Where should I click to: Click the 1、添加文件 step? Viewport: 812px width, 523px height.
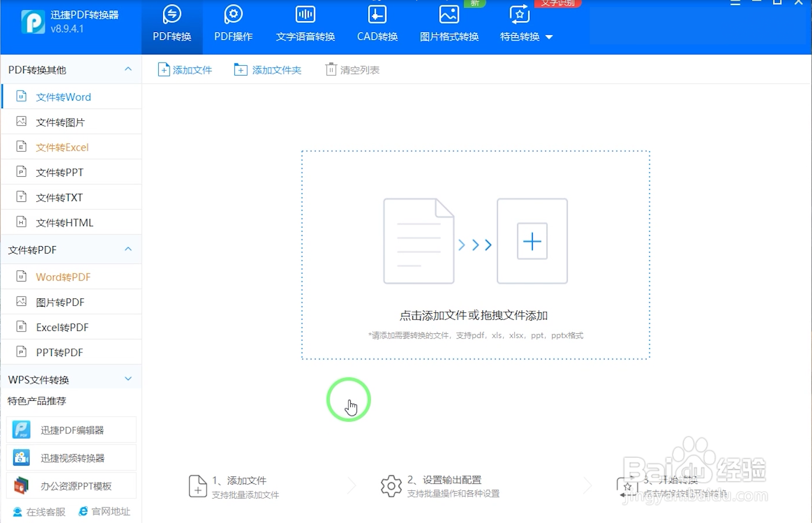point(234,486)
